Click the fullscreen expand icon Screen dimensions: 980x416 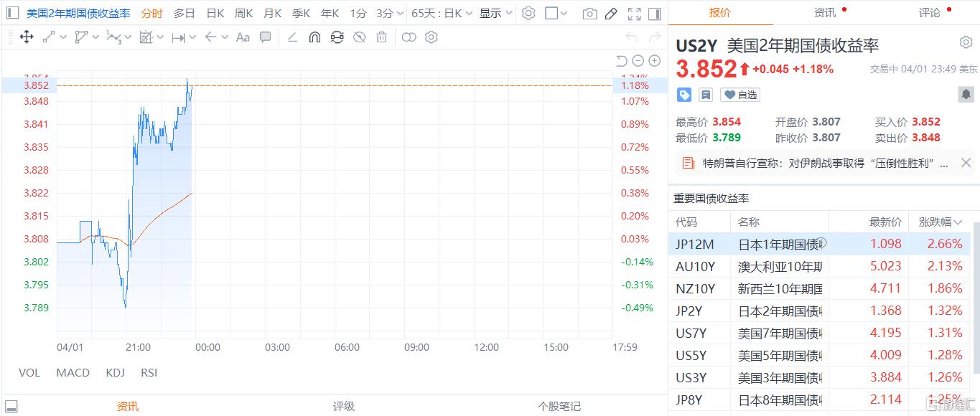634,14
